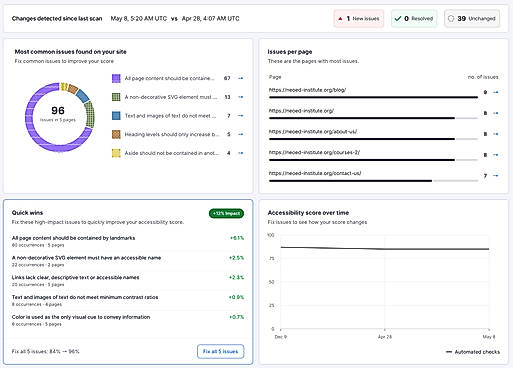
Task: Open arrow next to the /contact-us/ page row
Action: point(496,176)
